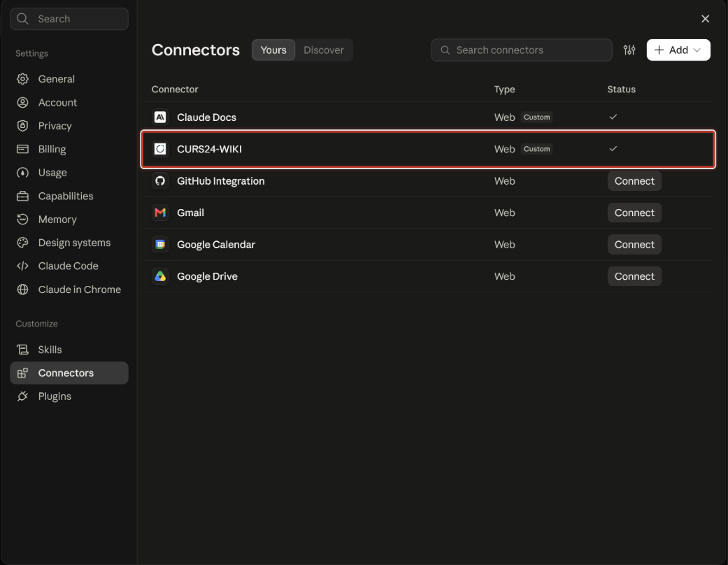This screenshot has height=565, width=728.
Task: Switch to the Discover tab
Action: (x=324, y=50)
